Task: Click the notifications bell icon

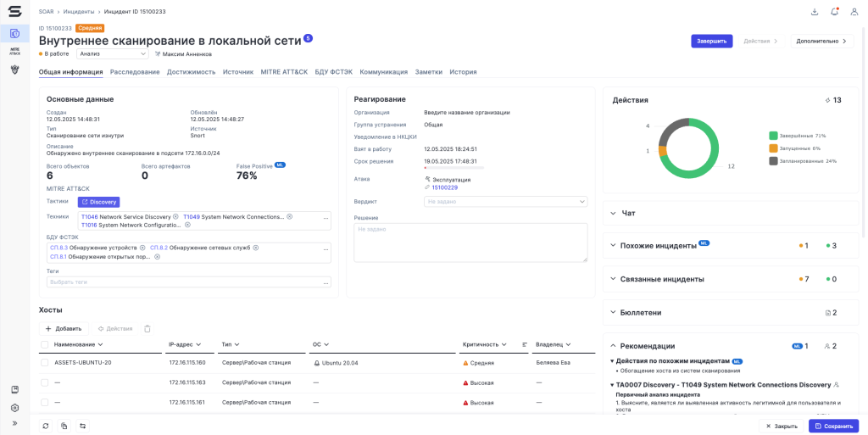Action: (x=835, y=12)
